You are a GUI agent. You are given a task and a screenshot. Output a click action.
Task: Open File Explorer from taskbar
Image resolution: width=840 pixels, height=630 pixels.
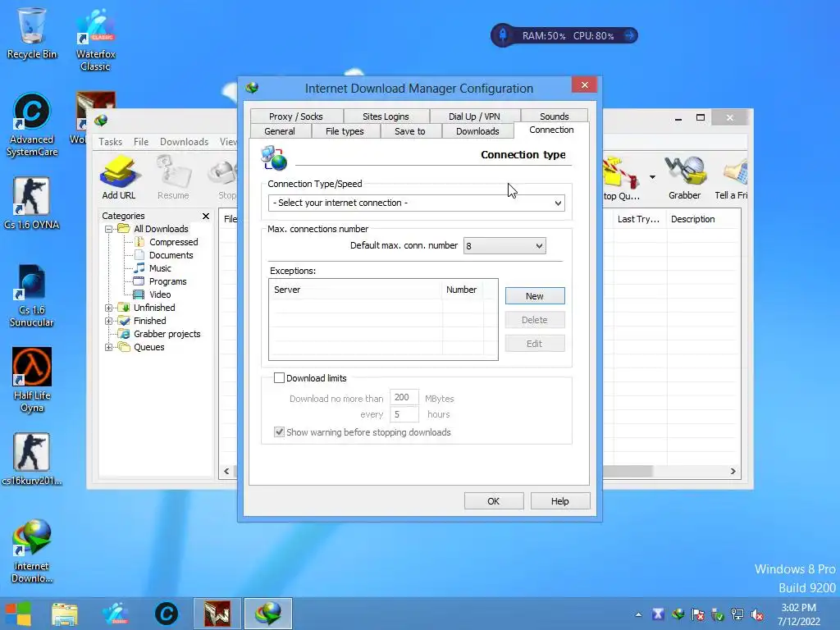(65, 614)
